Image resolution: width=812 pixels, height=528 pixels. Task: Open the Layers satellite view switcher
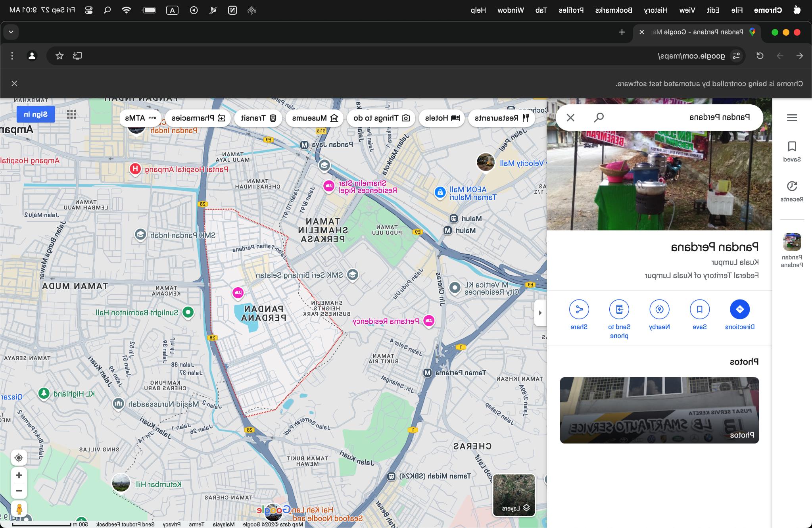point(514,495)
